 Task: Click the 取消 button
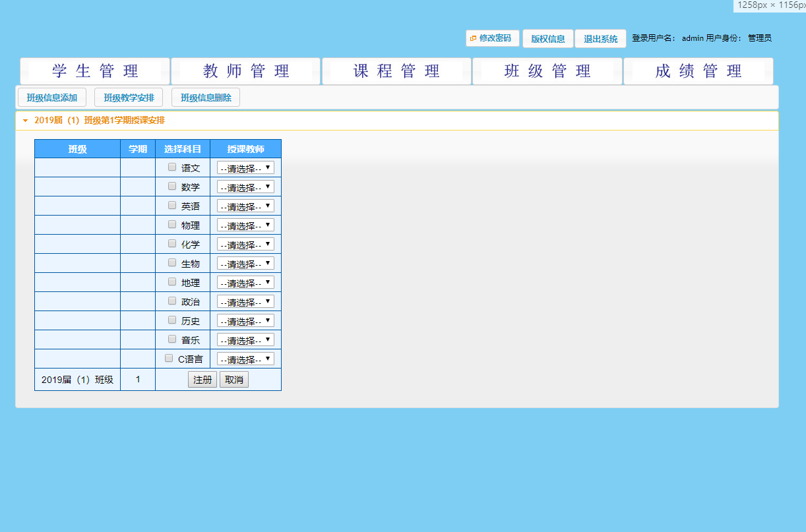coord(234,380)
